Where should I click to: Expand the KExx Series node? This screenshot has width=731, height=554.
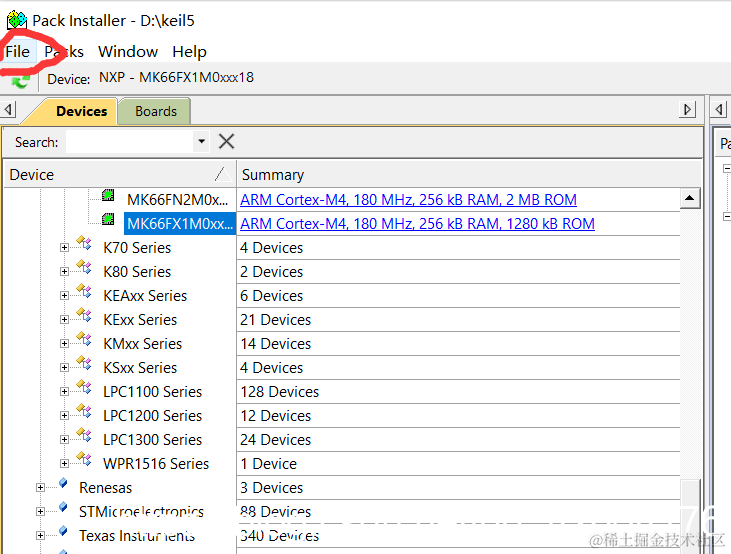click(64, 319)
